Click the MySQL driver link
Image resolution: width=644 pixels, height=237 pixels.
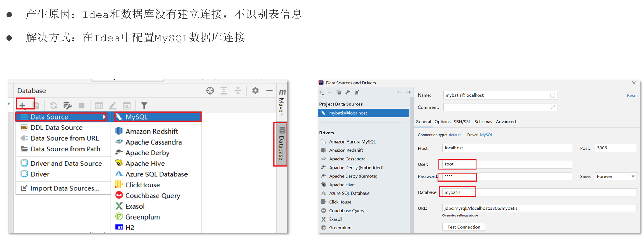(x=486, y=135)
